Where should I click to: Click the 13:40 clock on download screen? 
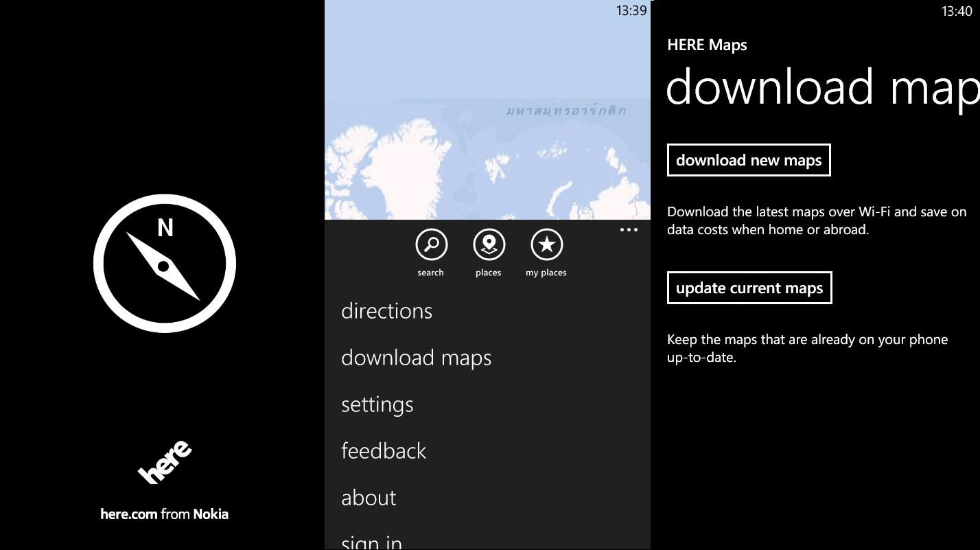coord(957,11)
